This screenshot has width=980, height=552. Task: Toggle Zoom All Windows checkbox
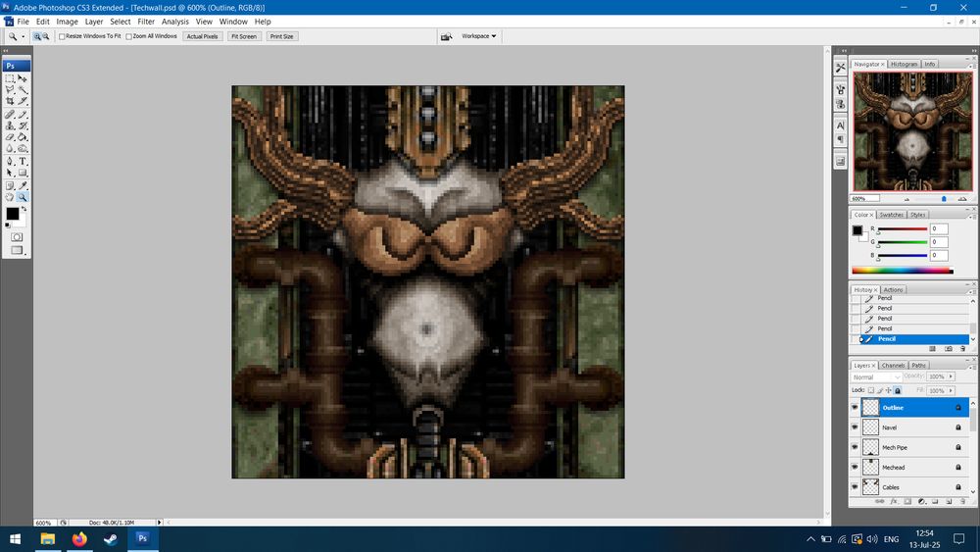128,37
